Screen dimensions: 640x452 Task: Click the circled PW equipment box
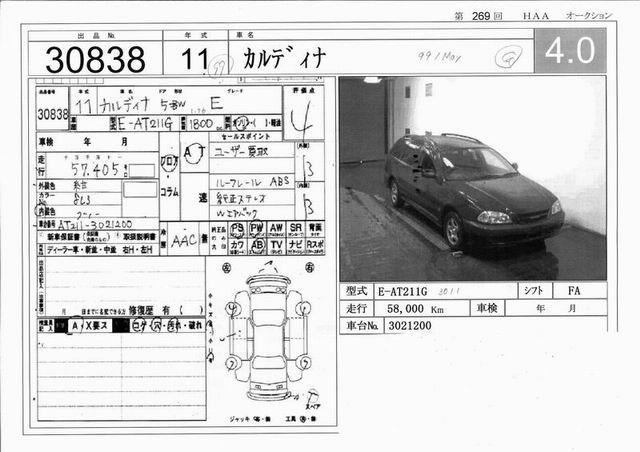click(x=256, y=229)
